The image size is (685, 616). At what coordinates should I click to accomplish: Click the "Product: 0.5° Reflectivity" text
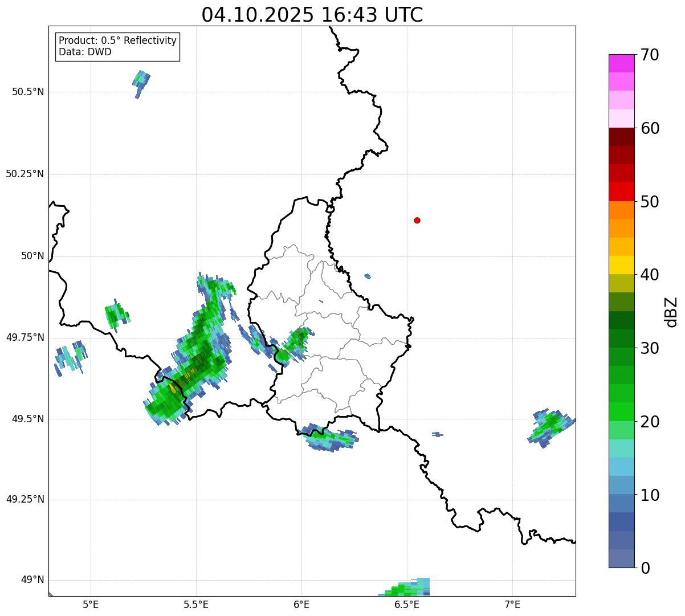(118, 40)
